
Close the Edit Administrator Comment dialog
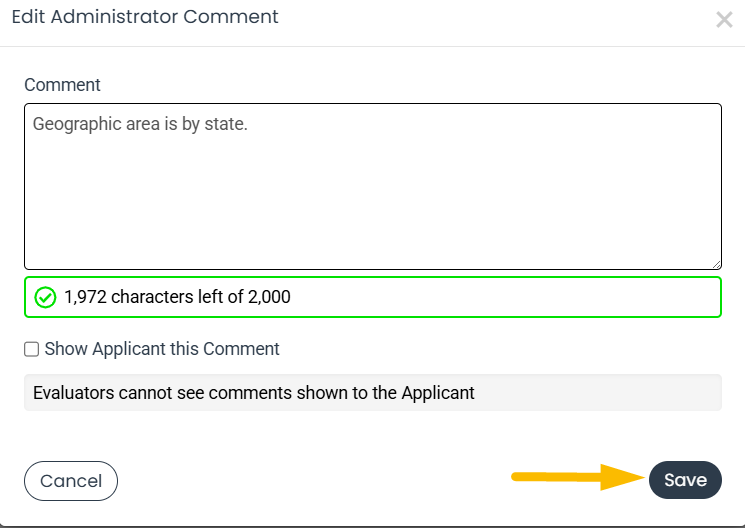point(724,20)
